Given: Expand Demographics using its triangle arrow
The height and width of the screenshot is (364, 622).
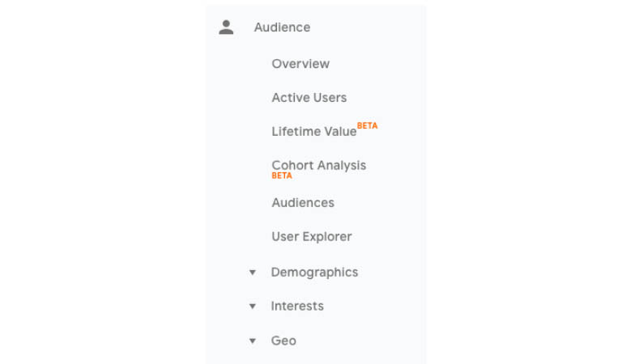Looking at the screenshot, I should (x=253, y=273).
